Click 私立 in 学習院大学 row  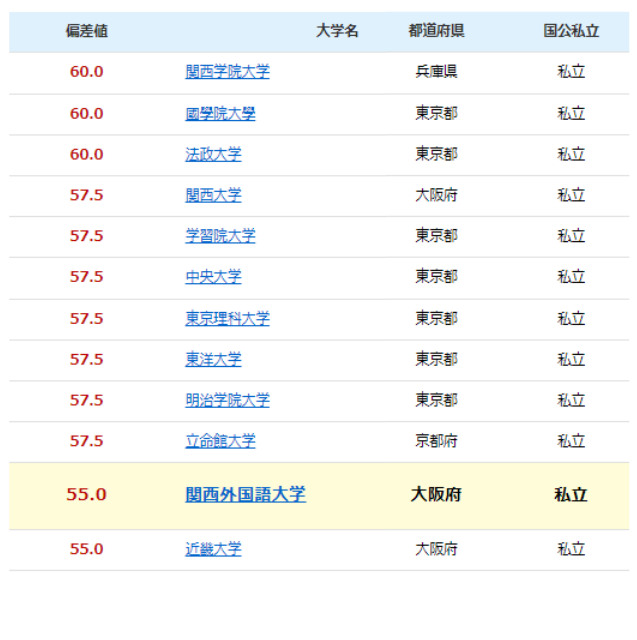(571, 236)
